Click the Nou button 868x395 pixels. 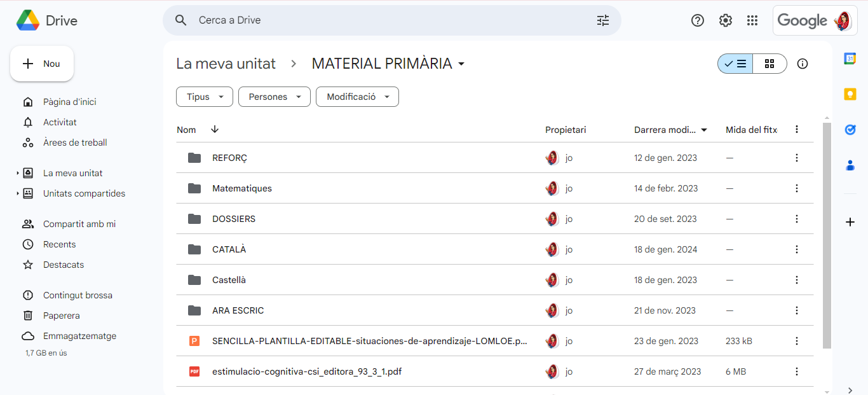tap(42, 64)
